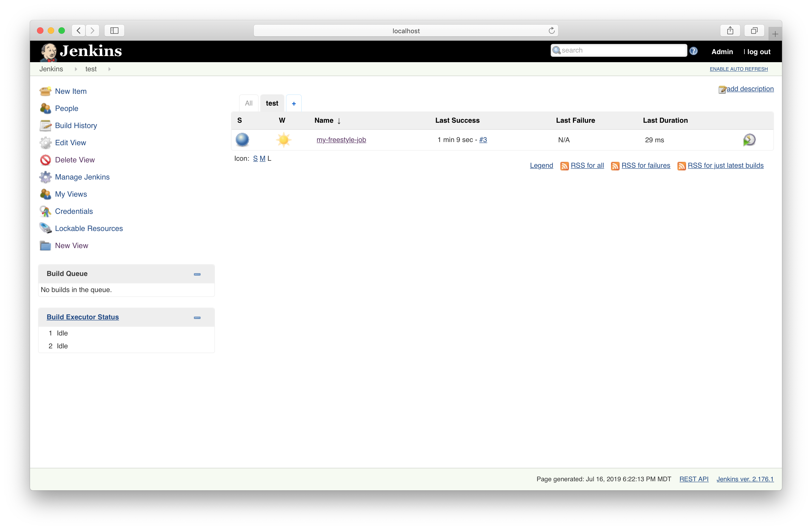
Task: Open Manage Jenkins gear icon
Action: [x=45, y=177]
